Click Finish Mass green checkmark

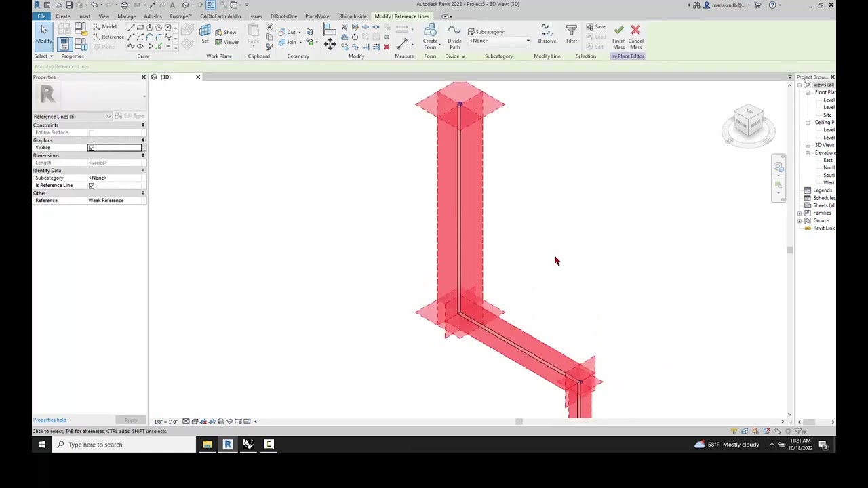[x=618, y=37]
